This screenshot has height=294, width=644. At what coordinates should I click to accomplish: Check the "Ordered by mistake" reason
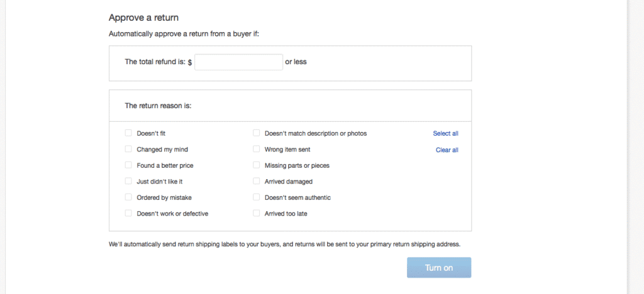point(128,197)
